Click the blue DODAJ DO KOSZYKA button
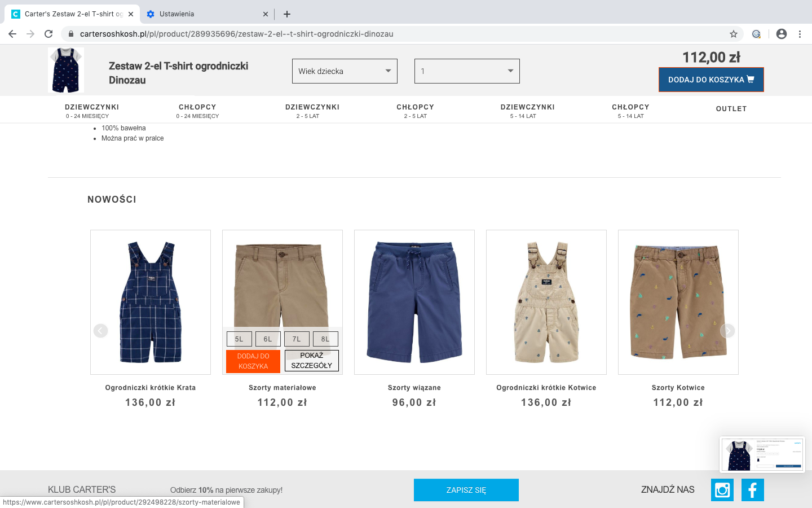 711,80
